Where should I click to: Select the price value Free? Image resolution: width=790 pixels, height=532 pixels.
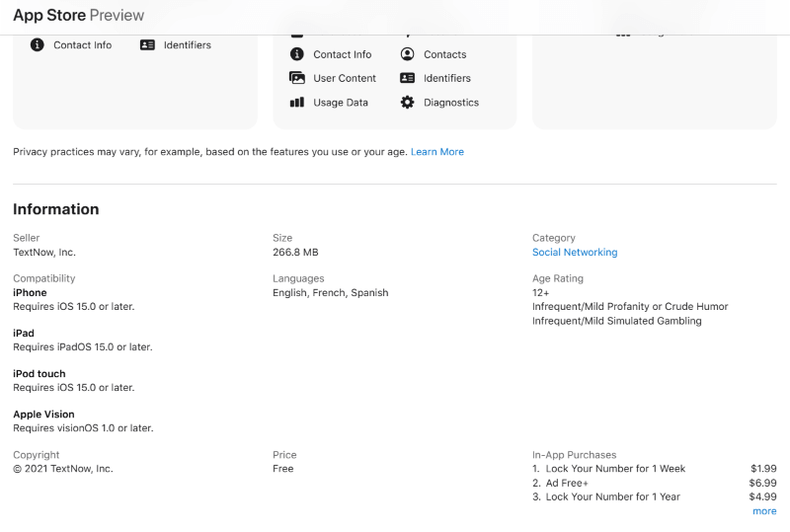[283, 469]
